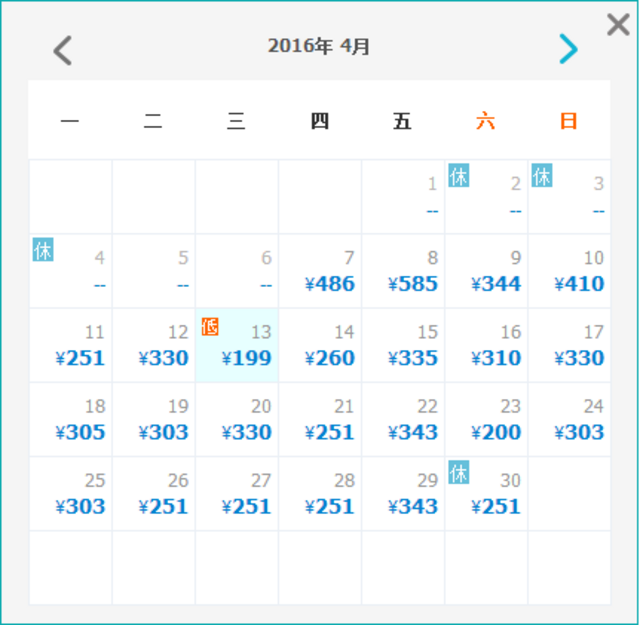This screenshot has width=640, height=625.
Task: Select April 13 priced ¥199
Action: pyautogui.click(x=237, y=345)
